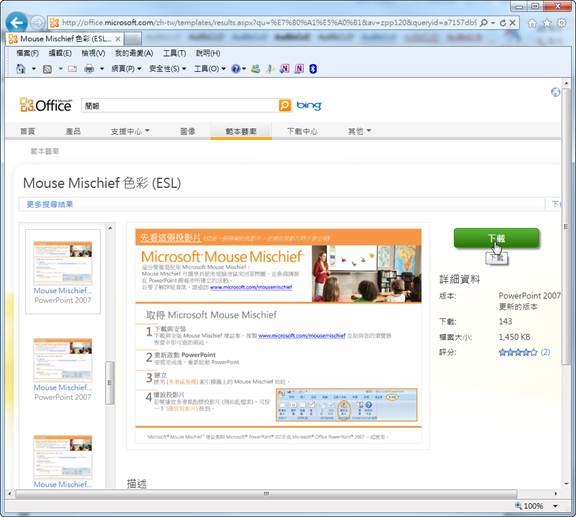Go to the 首頁 site tab
Image resolution: width=576 pixels, height=517 pixels.
pyautogui.click(x=28, y=131)
